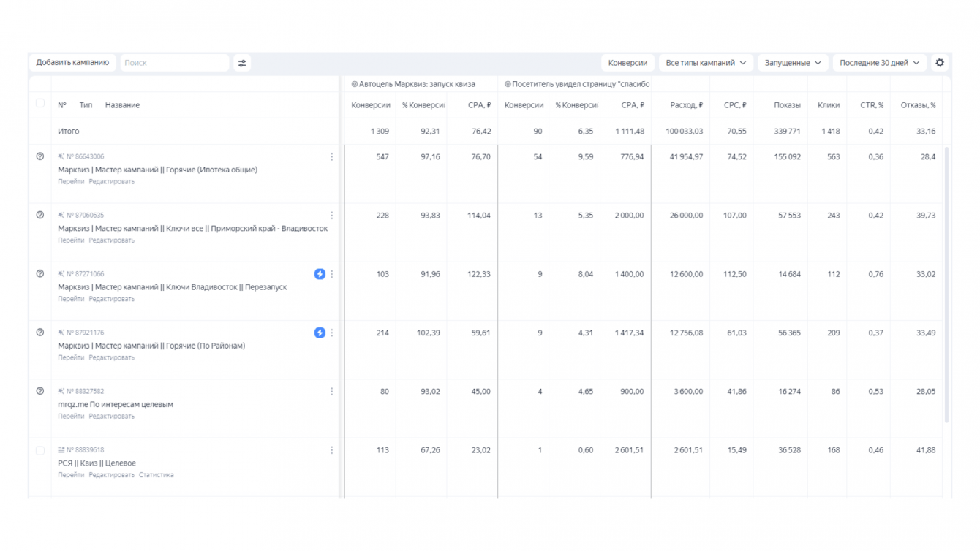Sort by the 'Клики' column header
Viewport: 980px width, 551px height.
(828, 105)
